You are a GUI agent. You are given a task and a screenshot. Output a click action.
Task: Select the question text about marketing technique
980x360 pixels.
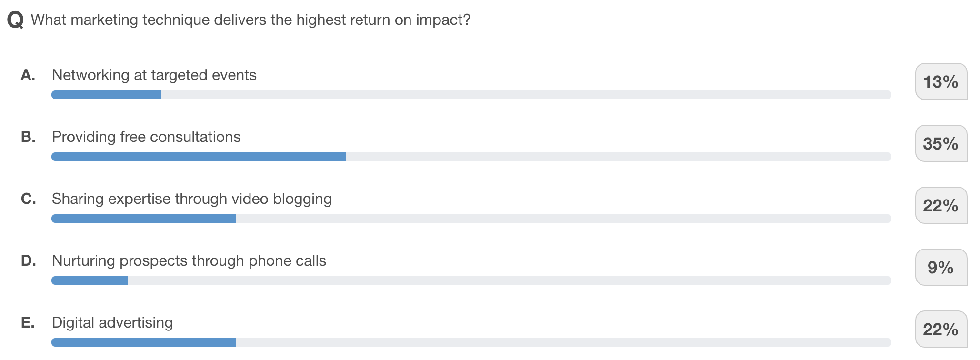point(250,20)
